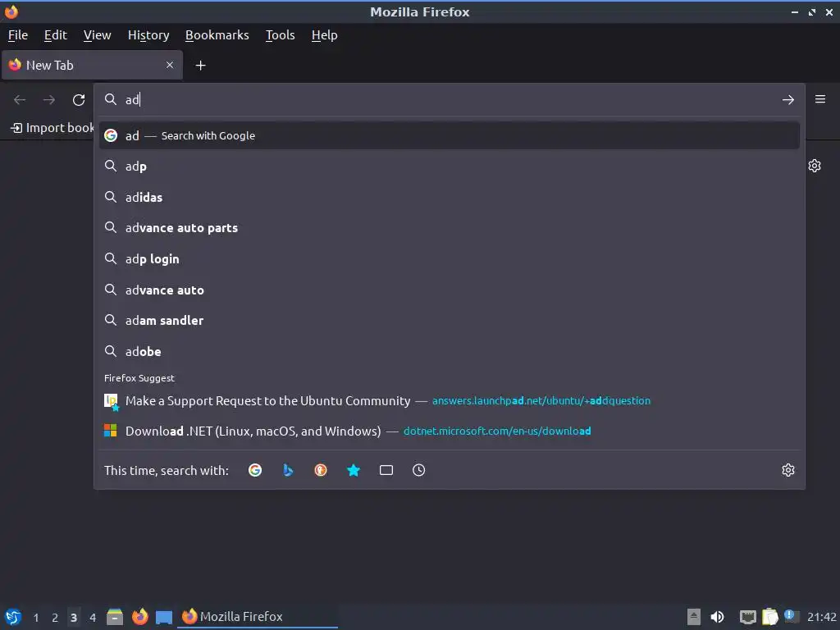Click inside the address bar text field

[450, 99]
